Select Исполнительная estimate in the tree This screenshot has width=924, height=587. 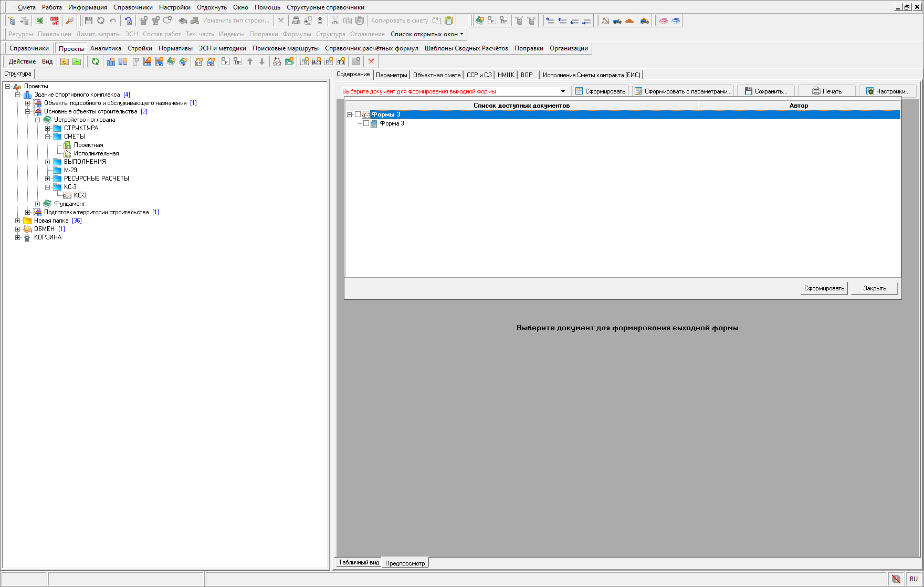96,153
